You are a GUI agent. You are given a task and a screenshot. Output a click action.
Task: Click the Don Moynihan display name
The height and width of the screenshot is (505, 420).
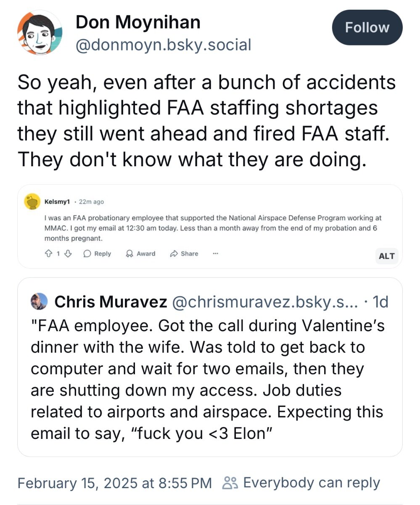tap(138, 22)
